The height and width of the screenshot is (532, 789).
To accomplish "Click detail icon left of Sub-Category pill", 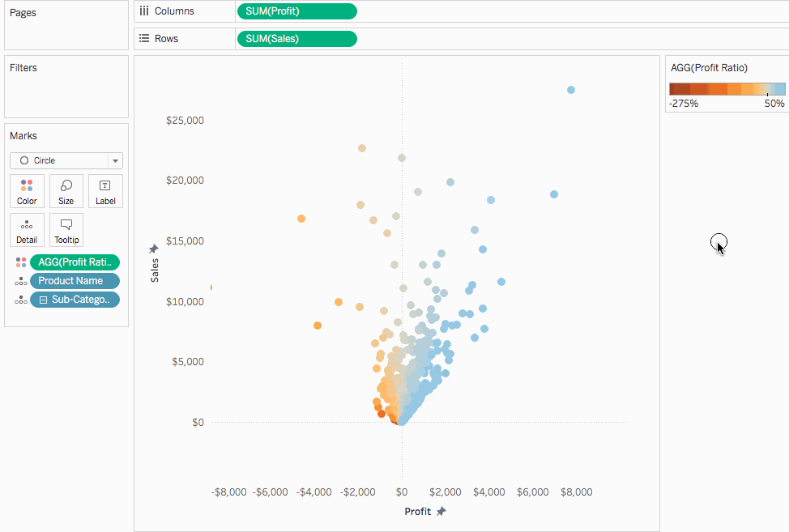I will (x=20, y=300).
